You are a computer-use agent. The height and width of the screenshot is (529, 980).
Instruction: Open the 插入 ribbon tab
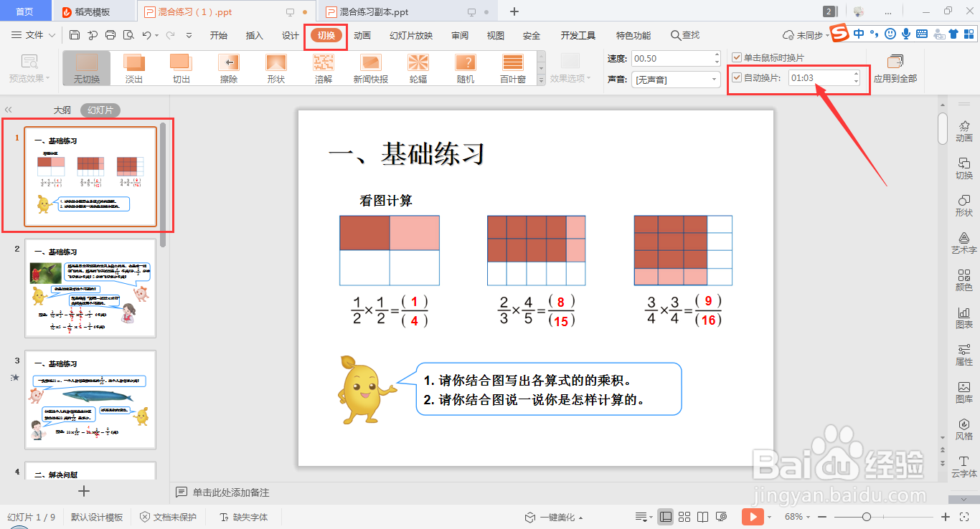(255, 36)
